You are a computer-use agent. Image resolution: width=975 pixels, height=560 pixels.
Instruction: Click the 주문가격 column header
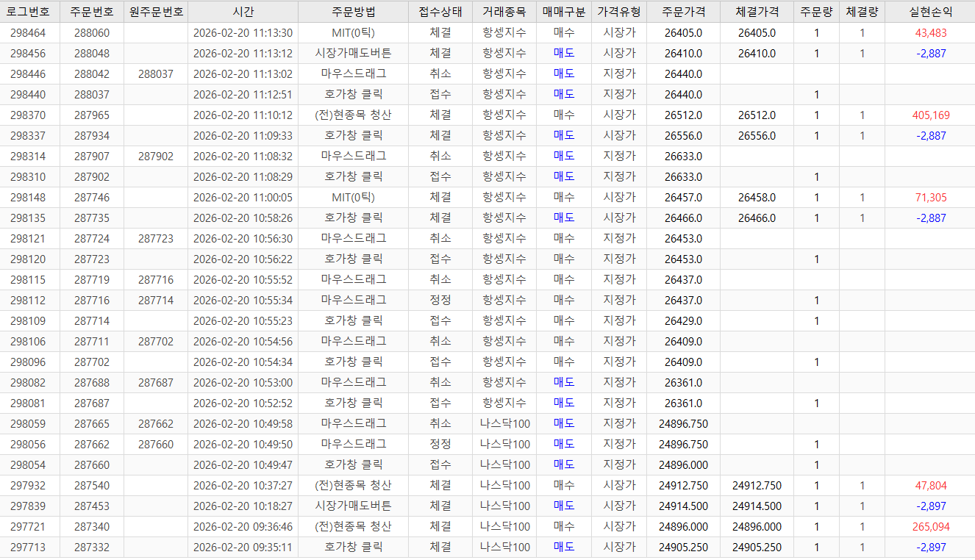click(683, 12)
